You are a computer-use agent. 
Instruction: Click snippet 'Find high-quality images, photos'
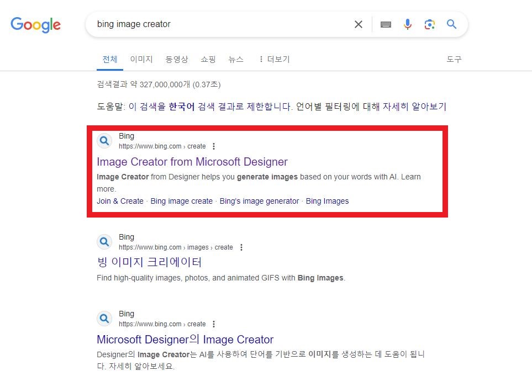click(221, 278)
